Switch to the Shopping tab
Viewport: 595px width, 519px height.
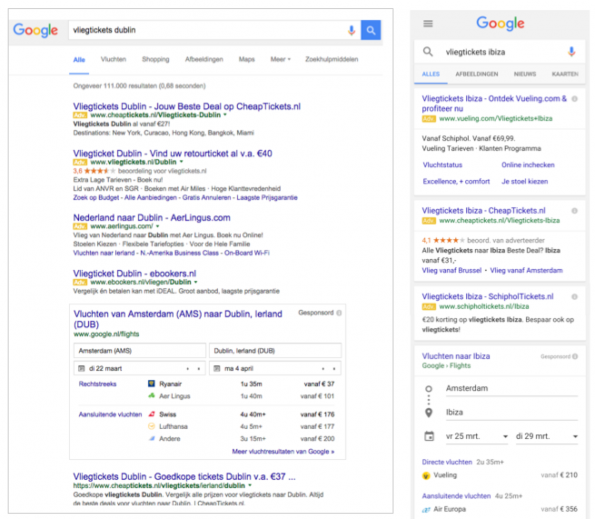[156, 59]
